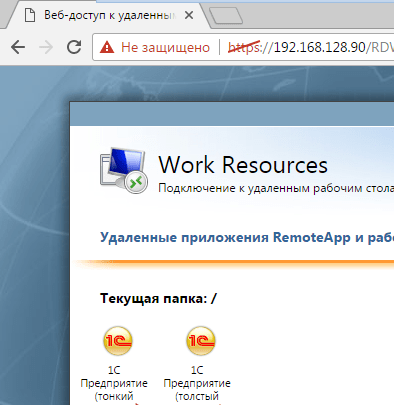The width and height of the screenshot is (394, 405).
Task: Open "Удаленные приложения RemoteApp" tab
Action: 225,238
